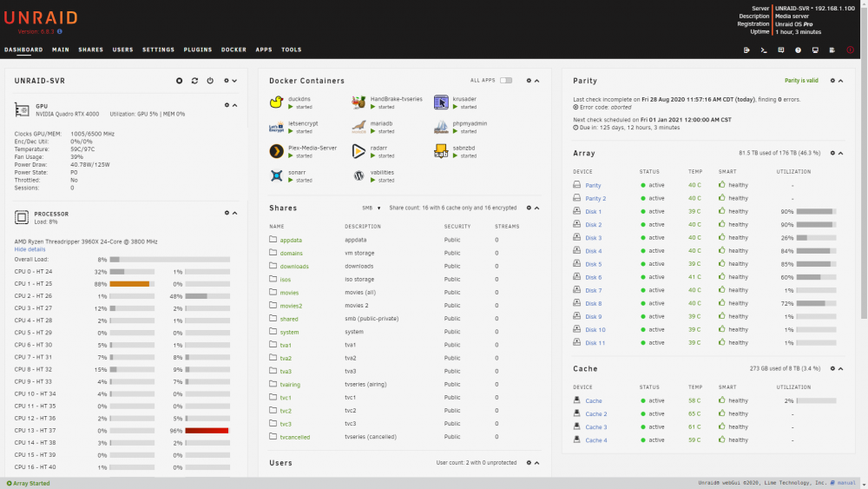Go to the Main tab
This screenshot has width=868, height=489.
61,50
